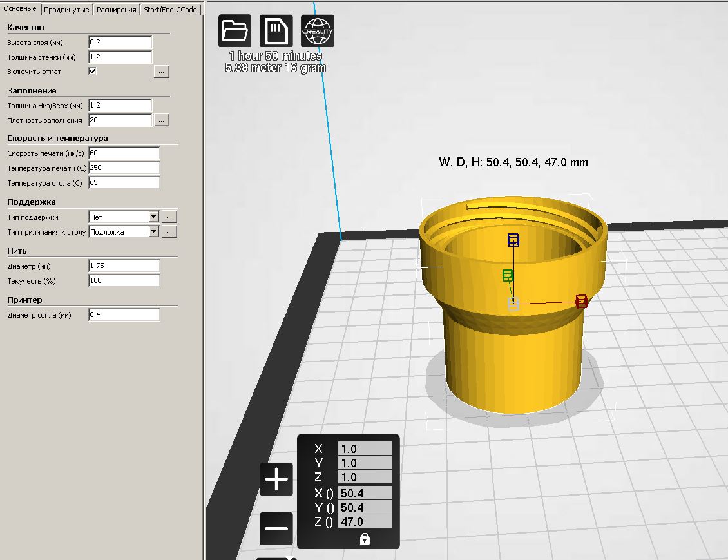The width and height of the screenshot is (728, 560).
Task: Open retraction settings ellipsis button
Action: point(161,72)
